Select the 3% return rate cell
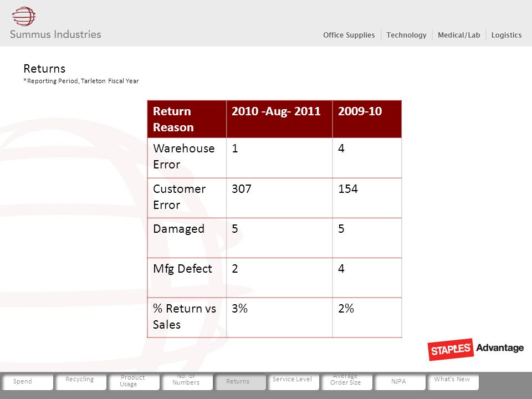 279,318
